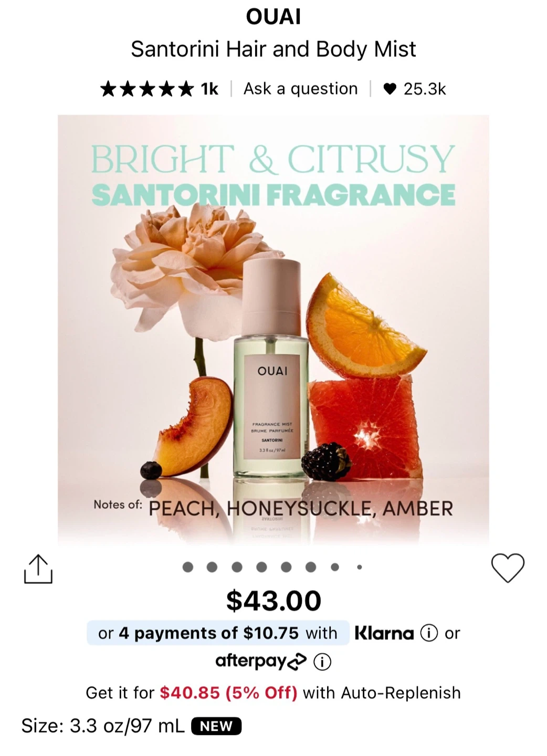Open the five-star rating reviews
Screen dimensions: 547x756
pos(159,89)
